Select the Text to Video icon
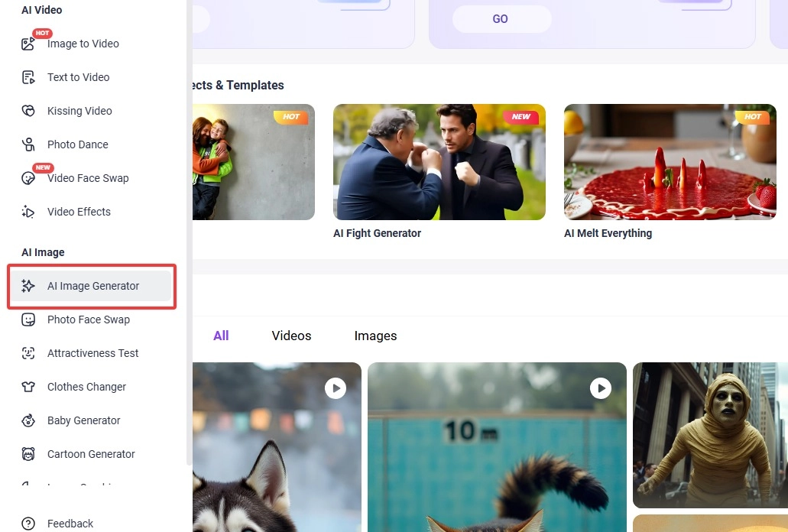This screenshot has height=532, width=788. pyautogui.click(x=28, y=77)
